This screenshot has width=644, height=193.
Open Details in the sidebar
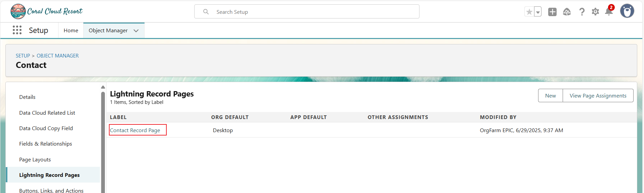pos(27,97)
